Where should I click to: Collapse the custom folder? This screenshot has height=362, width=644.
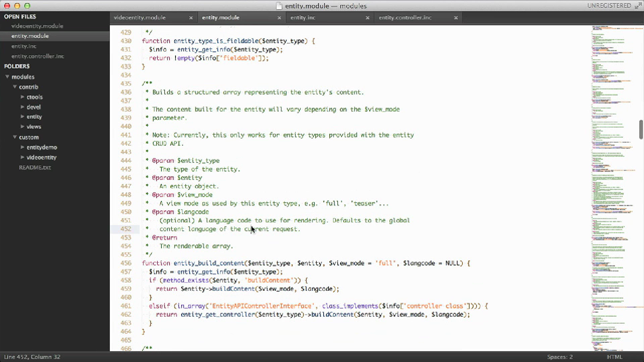[15, 137]
